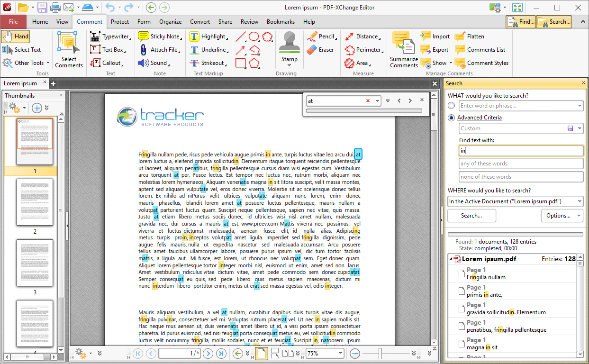Add a Sticky Note comment
The height and width of the screenshot is (364, 589).
(160, 36)
